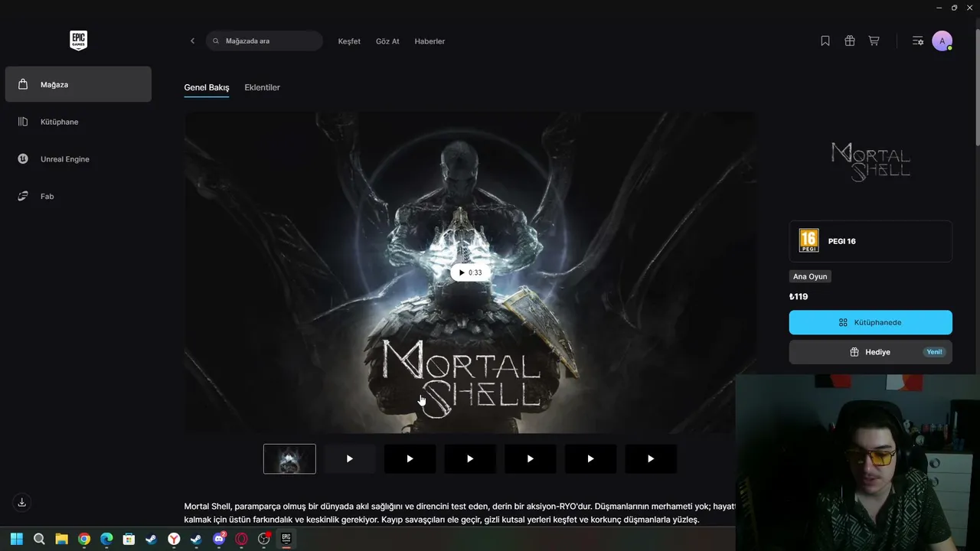Open OBS Studio from the taskbar
Screen dimensions: 980x551
pyautogui.click(x=264, y=539)
